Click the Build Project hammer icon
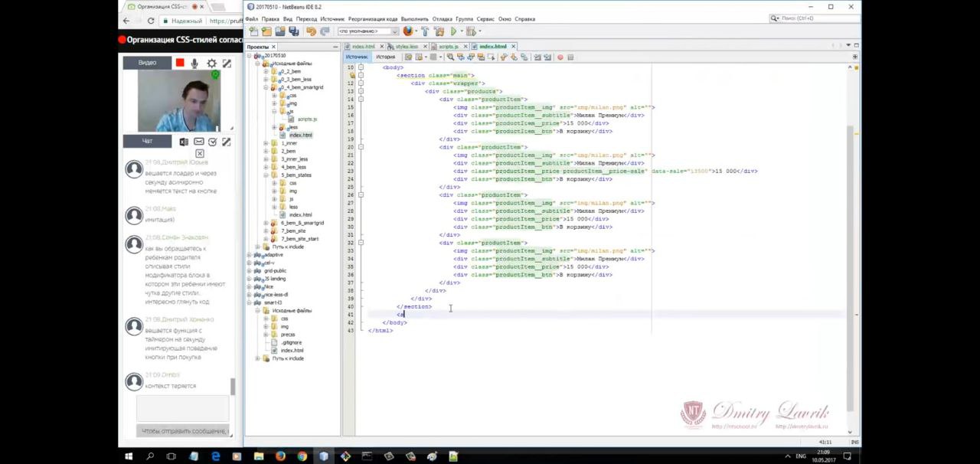This screenshot has height=464, width=980. (425, 31)
